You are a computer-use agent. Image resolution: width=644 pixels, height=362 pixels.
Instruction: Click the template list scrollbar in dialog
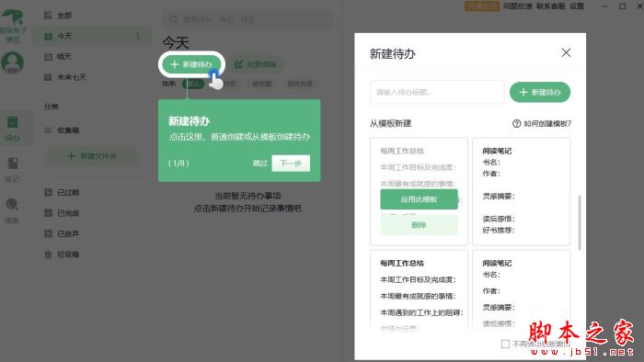tap(580, 222)
